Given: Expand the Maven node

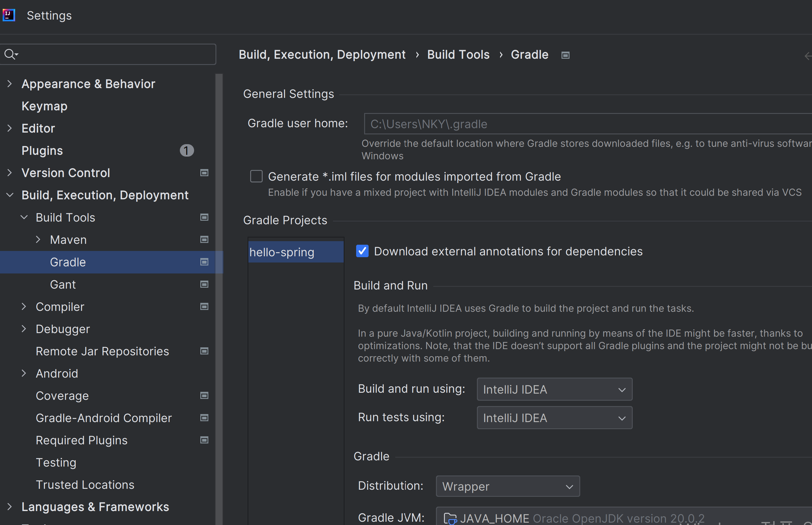Looking at the screenshot, I should 38,240.
